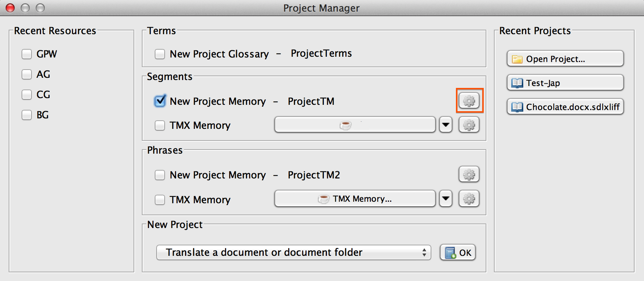Open settings gear beside Phrases TMX Memory
644x281 pixels.
[x=469, y=199]
